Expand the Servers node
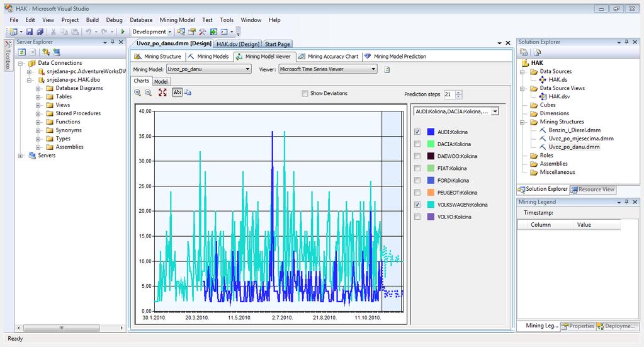Image resolution: width=644 pixels, height=347 pixels. click(x=21, y=156)
